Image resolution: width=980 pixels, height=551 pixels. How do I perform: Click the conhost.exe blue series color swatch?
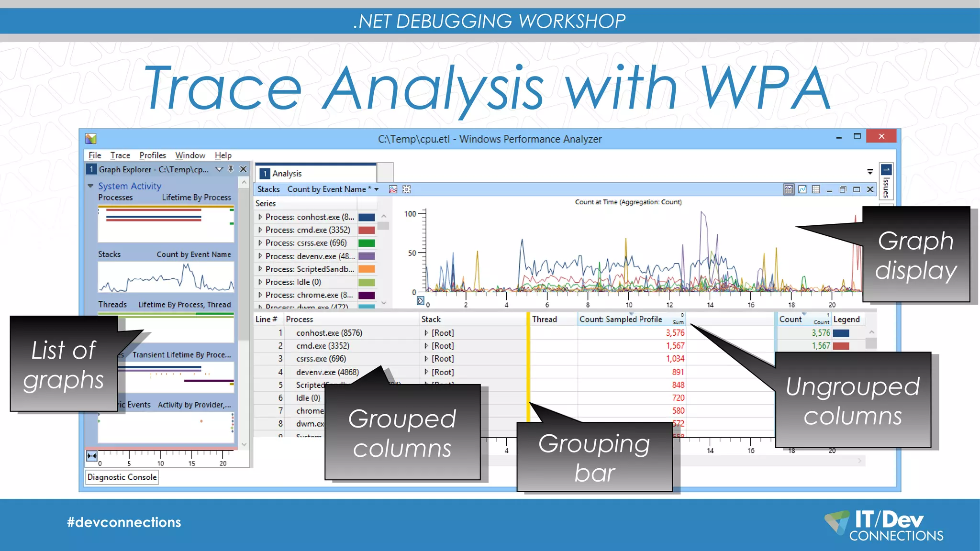(367, 217)
